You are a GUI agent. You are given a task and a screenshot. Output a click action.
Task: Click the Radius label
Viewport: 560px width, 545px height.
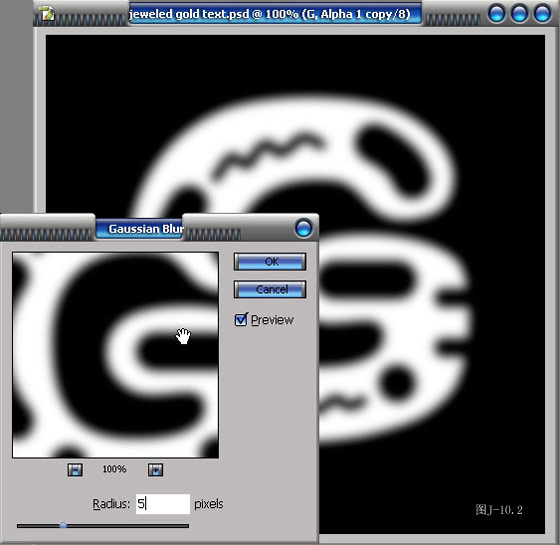111,504
